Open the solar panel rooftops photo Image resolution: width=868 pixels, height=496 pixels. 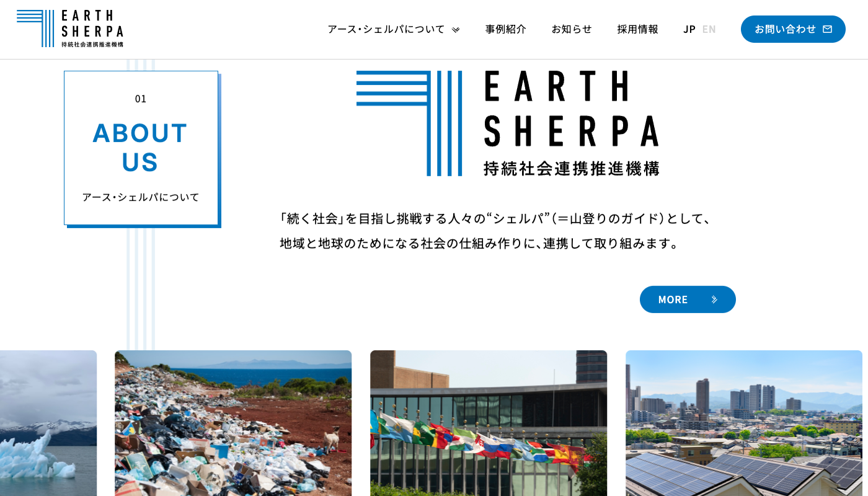pyautogui.click(x=744, y=423)
